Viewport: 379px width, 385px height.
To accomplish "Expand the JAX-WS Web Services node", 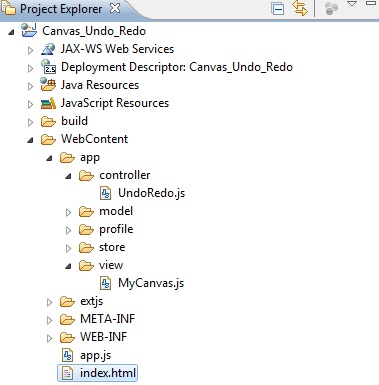I will (30, 50).
